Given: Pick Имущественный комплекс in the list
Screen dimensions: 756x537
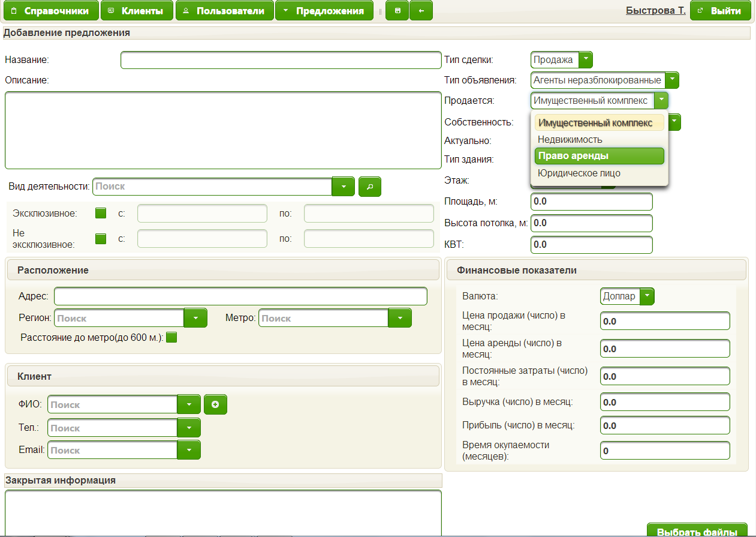Looking at the screenshot, I should (x=600, y=122).
